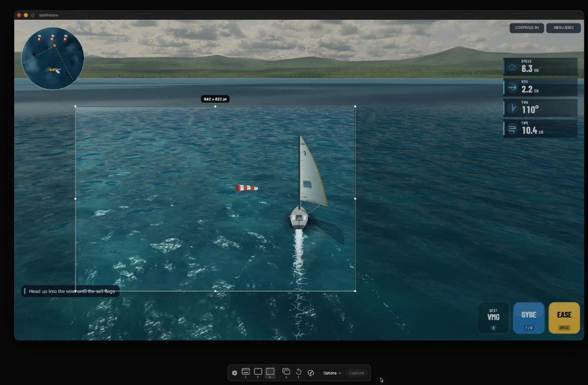This screenshot has width=588, height=385.
Task: Click the VMG arrow icon
Action: [x=513, y=88]
